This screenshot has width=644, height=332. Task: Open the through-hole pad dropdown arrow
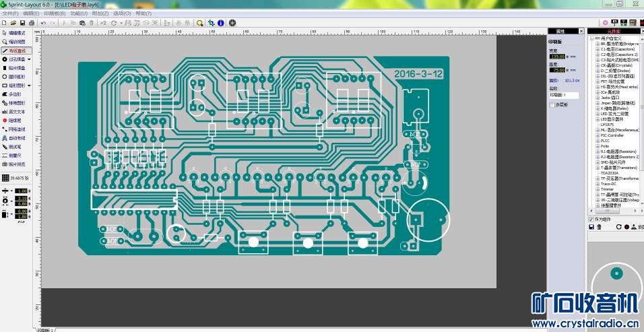(30, 59)
